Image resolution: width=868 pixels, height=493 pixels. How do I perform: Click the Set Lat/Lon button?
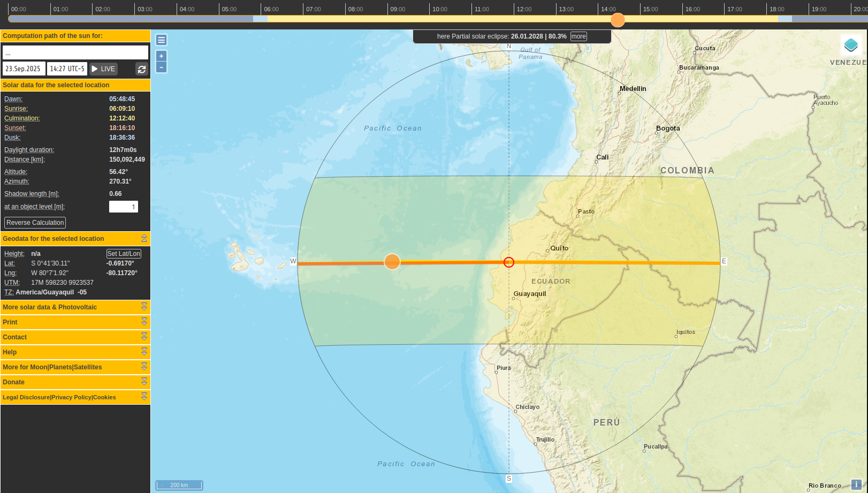[124, 254]
